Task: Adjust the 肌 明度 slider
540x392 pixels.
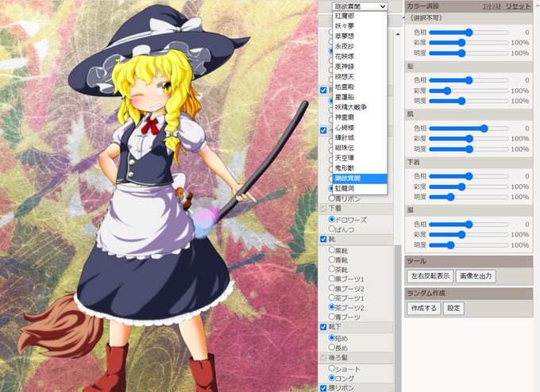Action: tap(469, 149)
